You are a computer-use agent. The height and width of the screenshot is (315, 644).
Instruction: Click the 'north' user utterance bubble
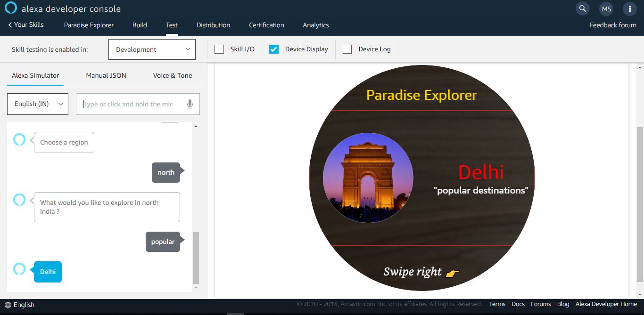click(x=166, y=172)
